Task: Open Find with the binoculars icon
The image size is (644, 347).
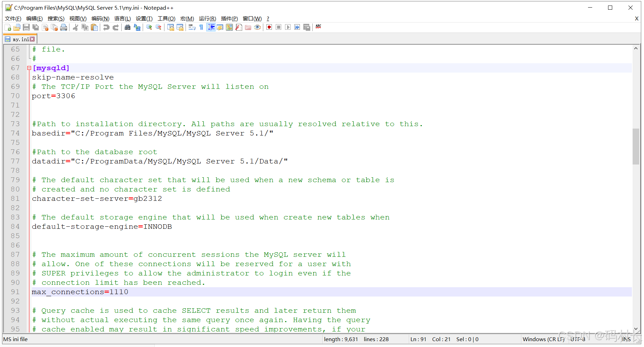Action: [x=127, y=27]
